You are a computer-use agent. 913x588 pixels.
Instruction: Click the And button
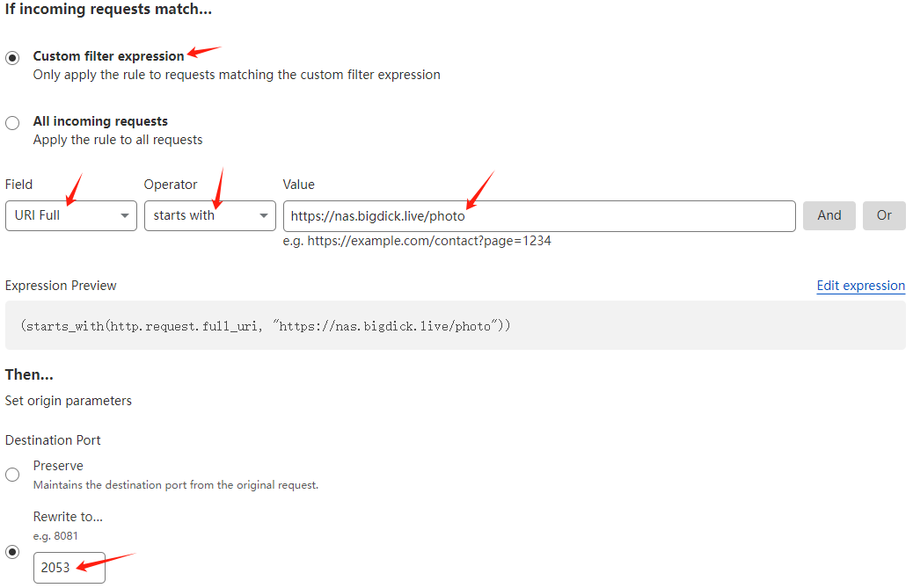tap(829, 215)
